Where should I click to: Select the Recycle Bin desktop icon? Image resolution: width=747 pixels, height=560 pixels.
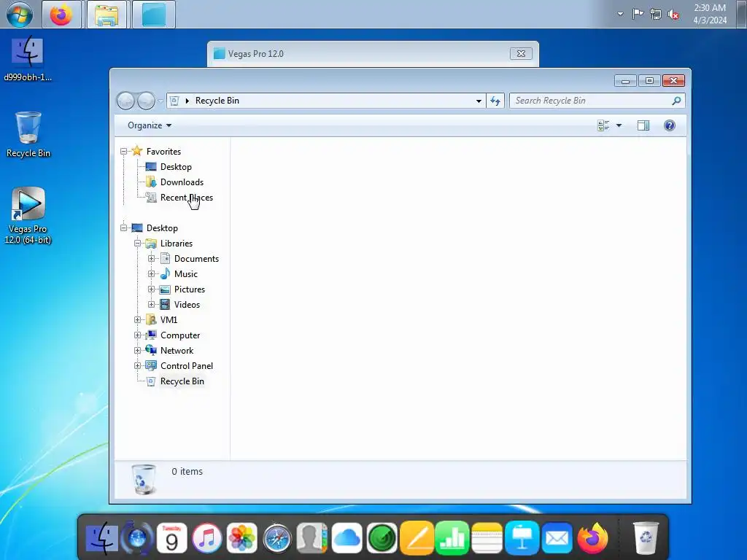click(28, 134)
